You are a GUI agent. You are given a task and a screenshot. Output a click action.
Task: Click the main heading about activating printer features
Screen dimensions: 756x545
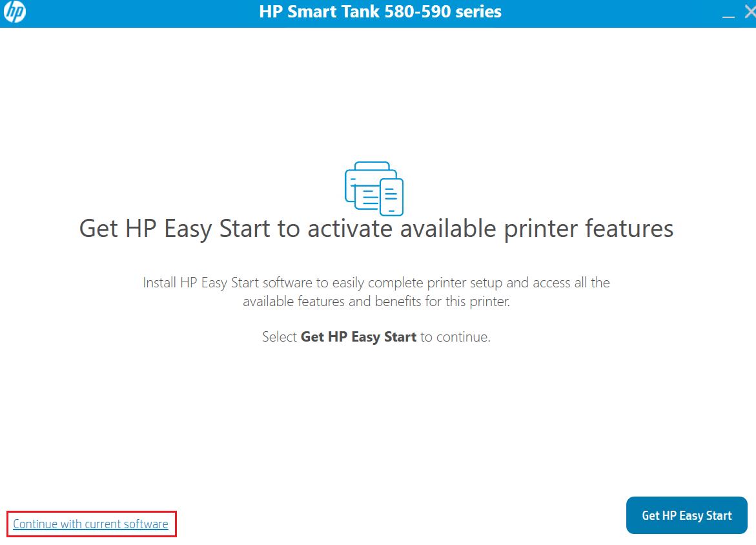click(376, 229)
